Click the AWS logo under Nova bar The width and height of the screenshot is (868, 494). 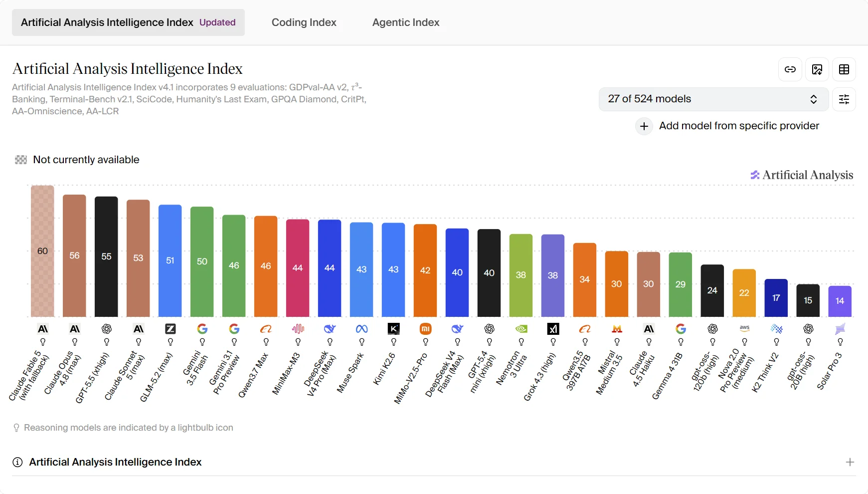(744, 328)
